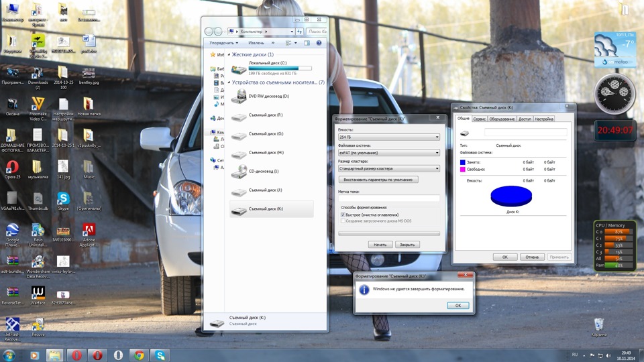Click Отмена in disk properties window
644x362 pixels.
[x=532, y=257]
